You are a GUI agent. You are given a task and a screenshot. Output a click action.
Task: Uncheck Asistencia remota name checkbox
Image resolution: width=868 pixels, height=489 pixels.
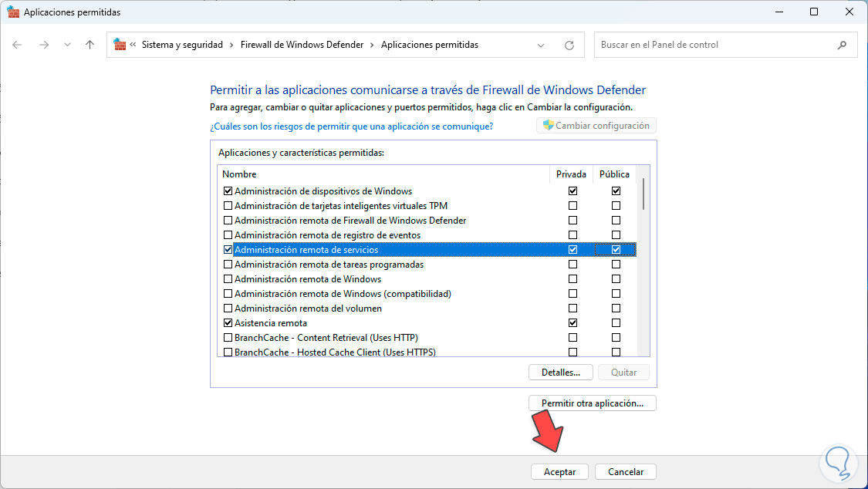pos(228,323)
